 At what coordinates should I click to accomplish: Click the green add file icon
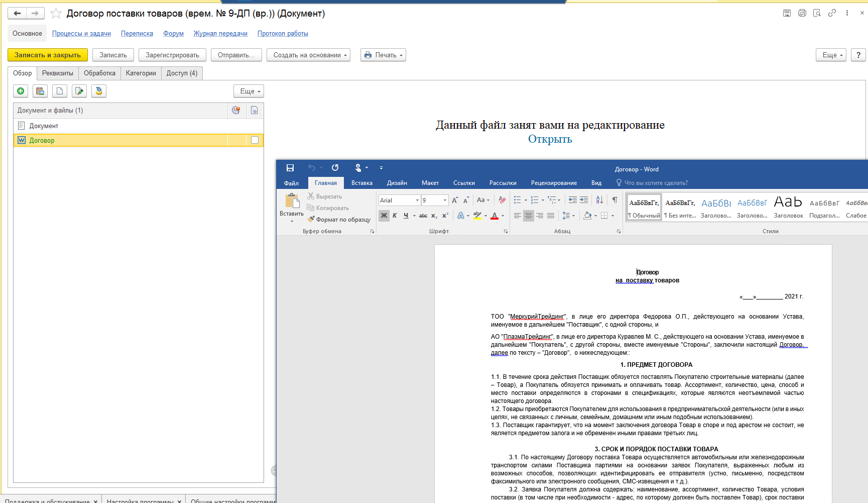pyautogui.click(x=21, y=91)
